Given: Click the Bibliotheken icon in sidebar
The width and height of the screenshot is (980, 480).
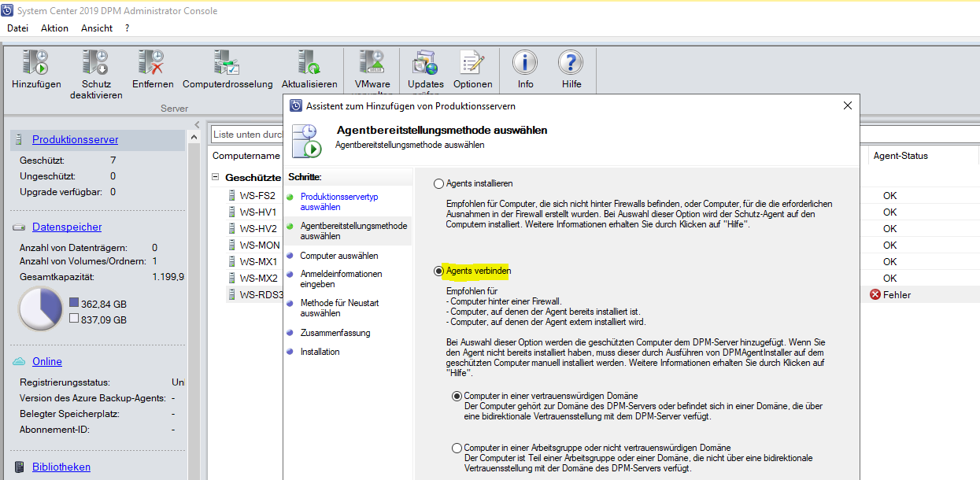Looking at the screenshot, I should [19, 467].
